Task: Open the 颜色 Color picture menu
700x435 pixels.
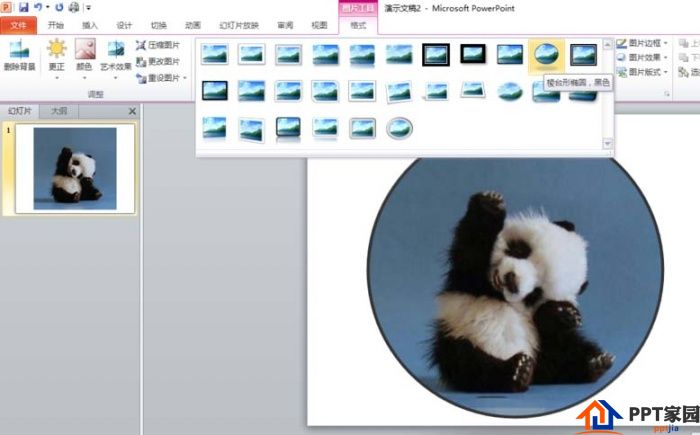Action: point(84,59)
